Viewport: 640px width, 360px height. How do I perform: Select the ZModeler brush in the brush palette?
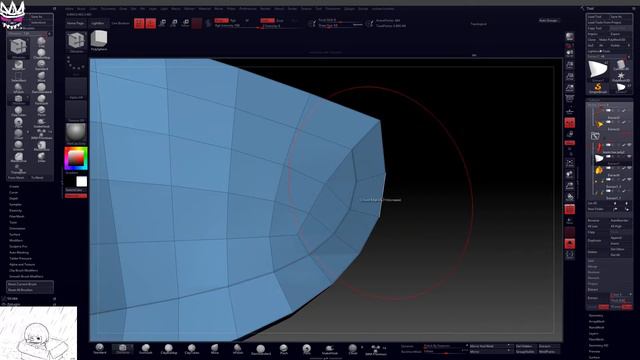coord(18,48)
